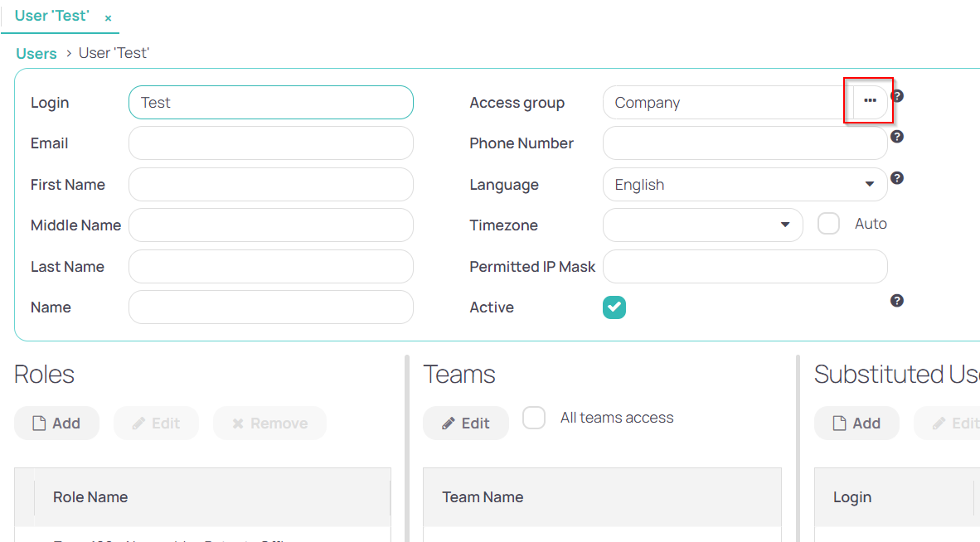Remove the selected role
The height and width of the screenshot is (542, 980).
tap(270, 423)
